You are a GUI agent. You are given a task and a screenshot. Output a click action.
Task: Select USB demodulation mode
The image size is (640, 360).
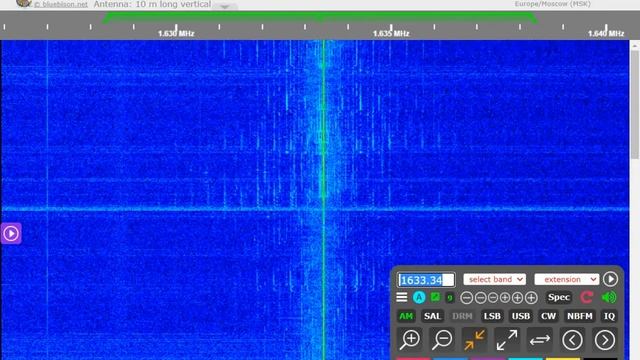coord(521,316)
